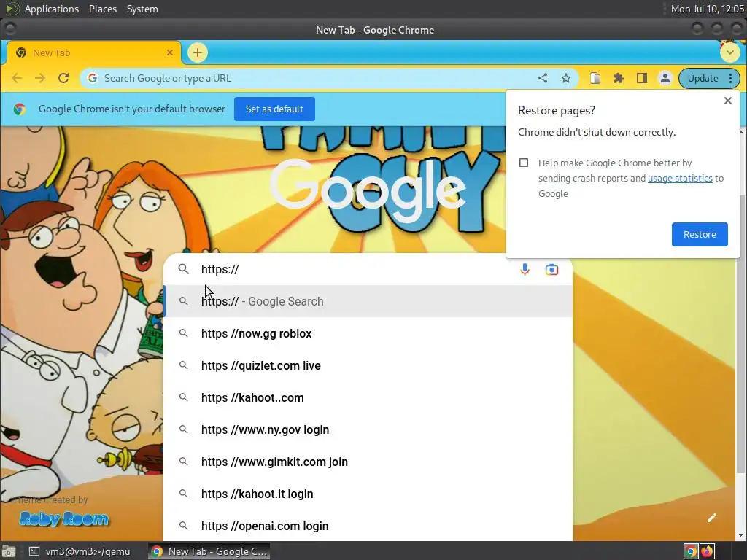Image resolution: width=747 pixels, height=560 pixels.
Task: Open the extensions puzzle icon
Action: coord(619,78)
